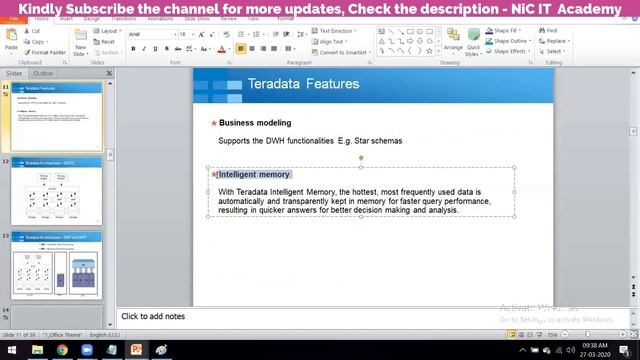This screenshot has width=640, height=360.
Task: Open Google Chrome from the taskbar
Action: tap(62, 350)
